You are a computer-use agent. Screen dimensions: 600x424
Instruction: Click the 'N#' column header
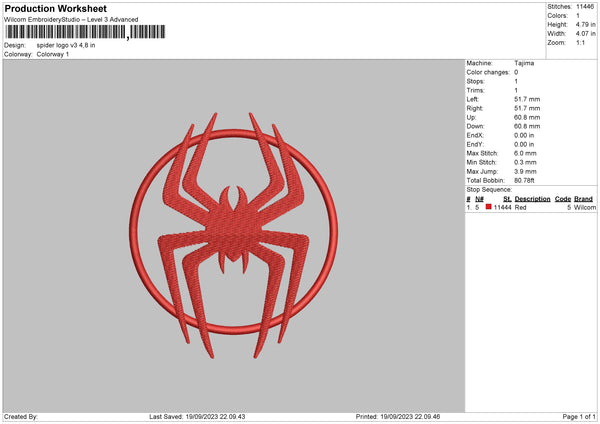479,199
